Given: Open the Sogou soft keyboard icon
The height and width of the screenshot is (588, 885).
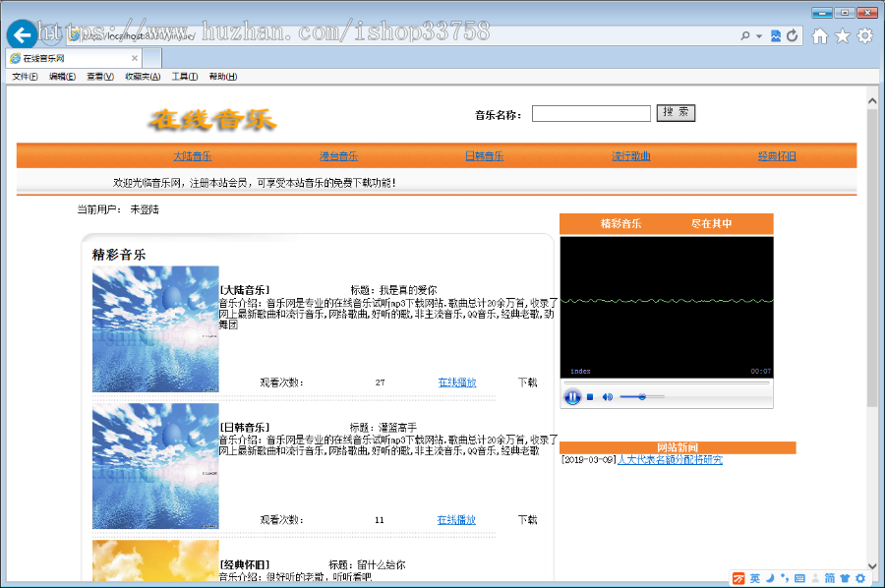Looking at the screenshot, I should click(x=798, y=578).
